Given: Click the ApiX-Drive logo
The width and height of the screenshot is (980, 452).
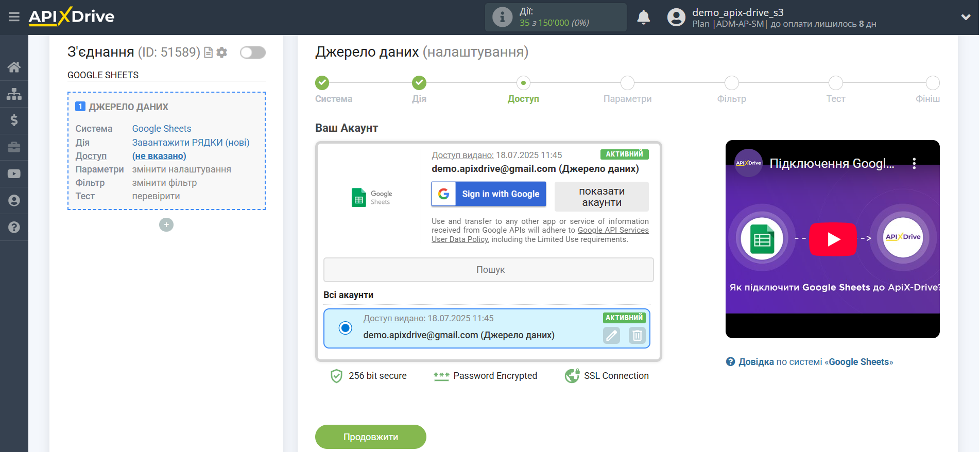Looking at the screenshot, I should click(71, 16).
